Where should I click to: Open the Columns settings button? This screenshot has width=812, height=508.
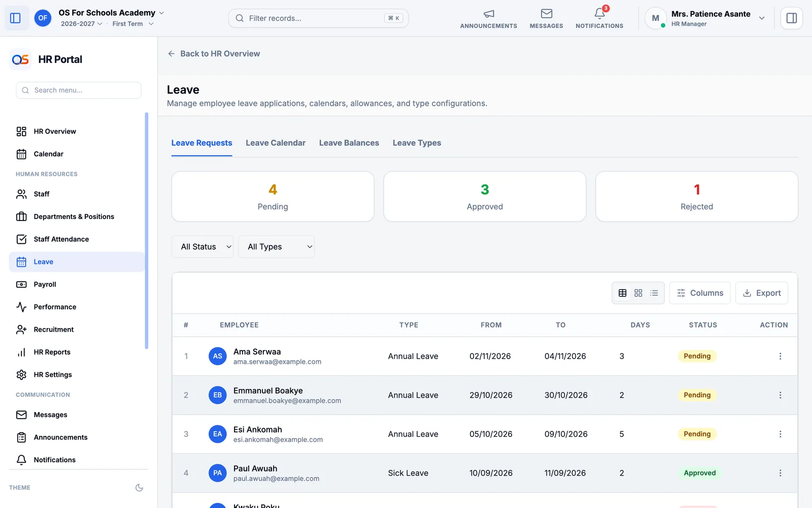pyautogui.click(x=700, y=293)
